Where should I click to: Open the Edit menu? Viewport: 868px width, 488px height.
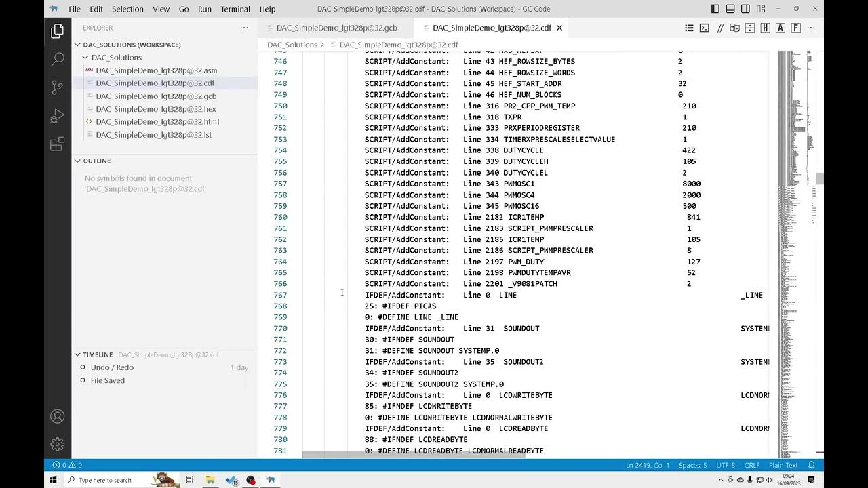click(x=96, y=9)
